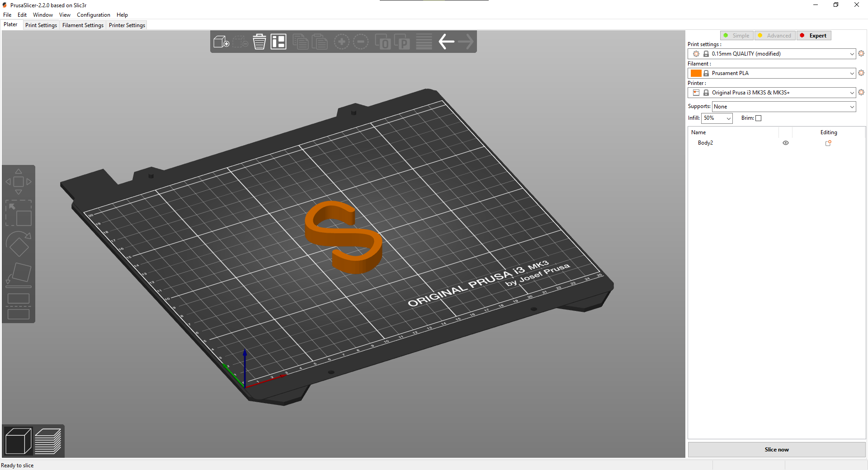Open print settings gear icon
The width and height of the screenshot is (868, 470).
tap(861, 53)
